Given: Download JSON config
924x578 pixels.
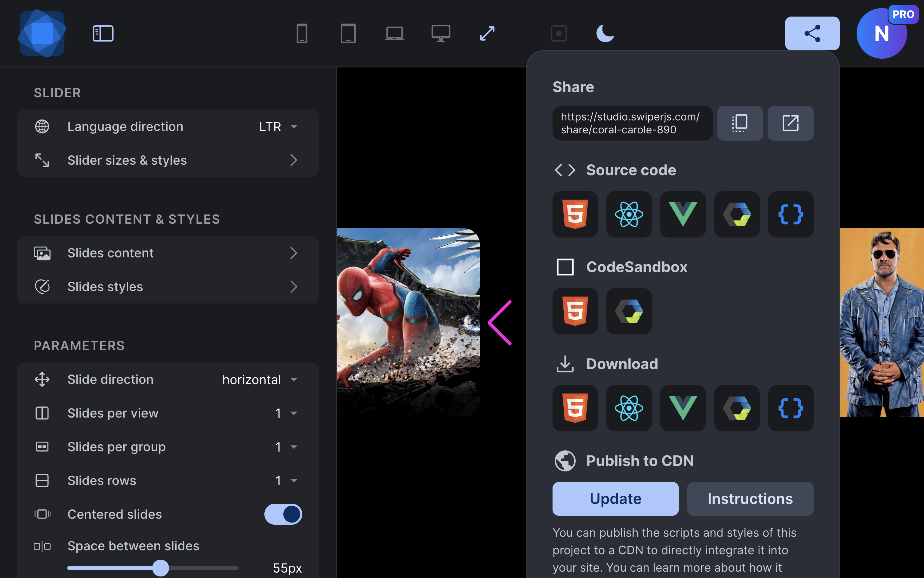Looking at the screenshot, I should click(791, 408).
